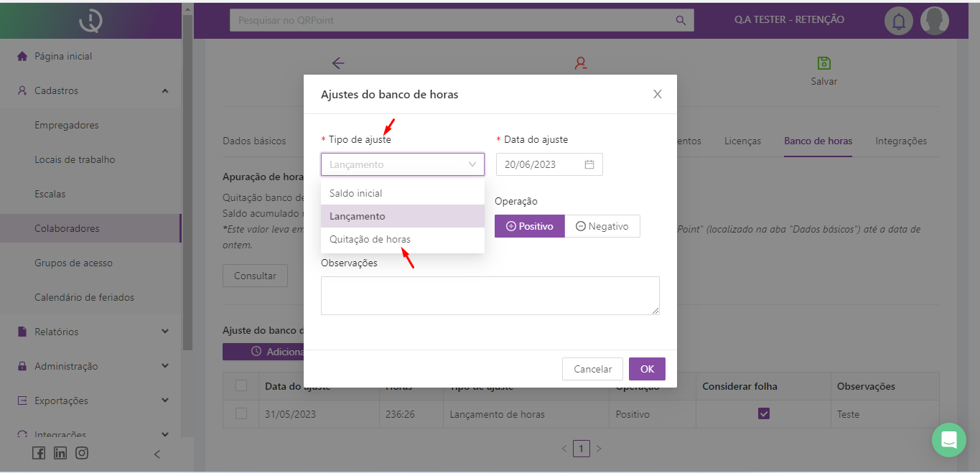Choose Quitação de horas option
Image resolution: width=980 pixels, height=473 pixels.
370,239
